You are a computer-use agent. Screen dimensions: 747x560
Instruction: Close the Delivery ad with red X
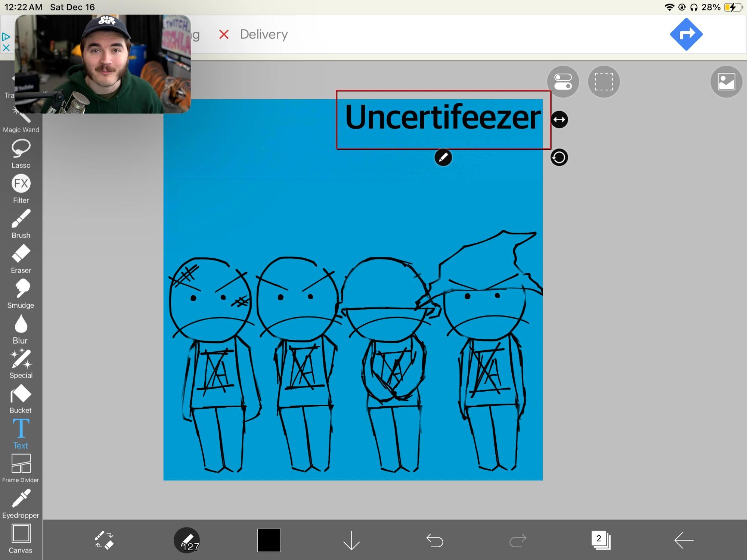224,35
